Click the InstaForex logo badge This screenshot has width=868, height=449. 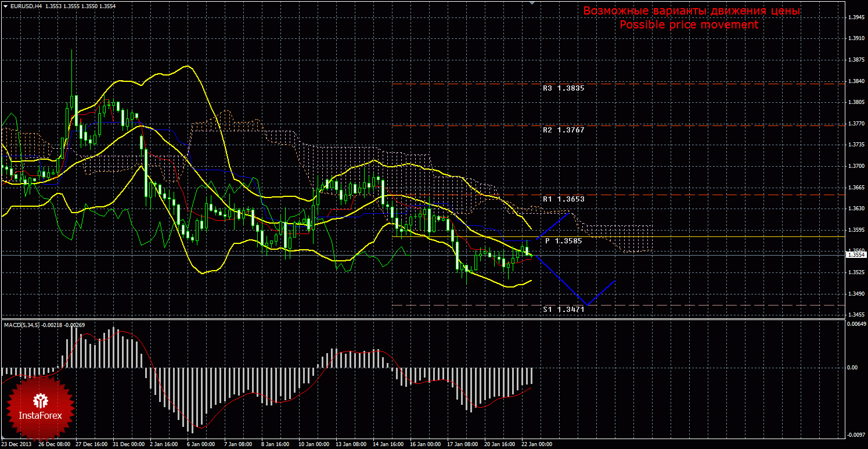(39, 407)
